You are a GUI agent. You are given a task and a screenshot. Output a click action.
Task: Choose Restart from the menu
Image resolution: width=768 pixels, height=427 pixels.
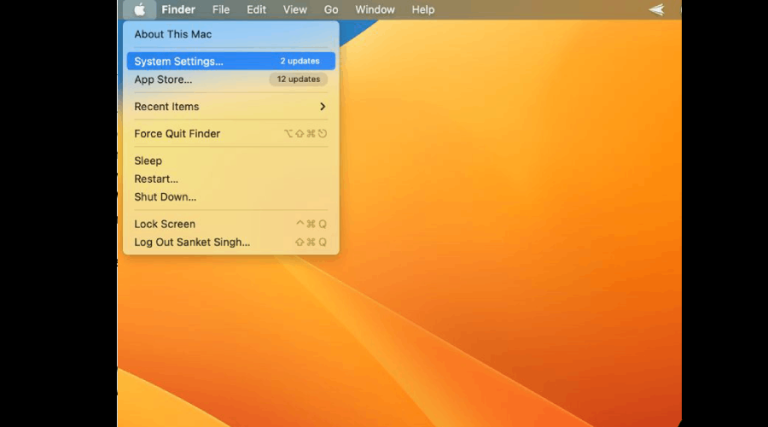pos(231,179)
